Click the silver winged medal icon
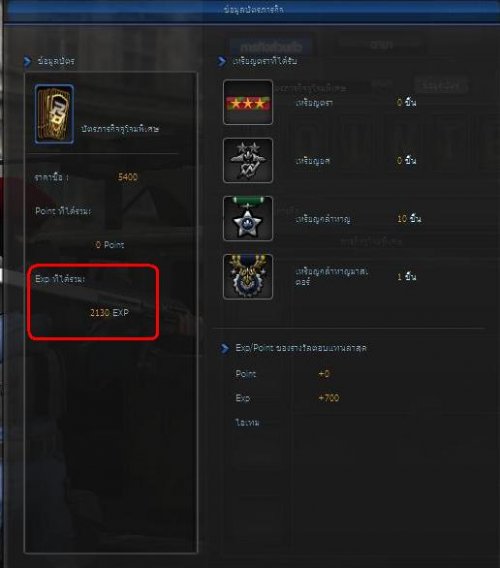Screen dimensions: 500x568 pos(248,160)
